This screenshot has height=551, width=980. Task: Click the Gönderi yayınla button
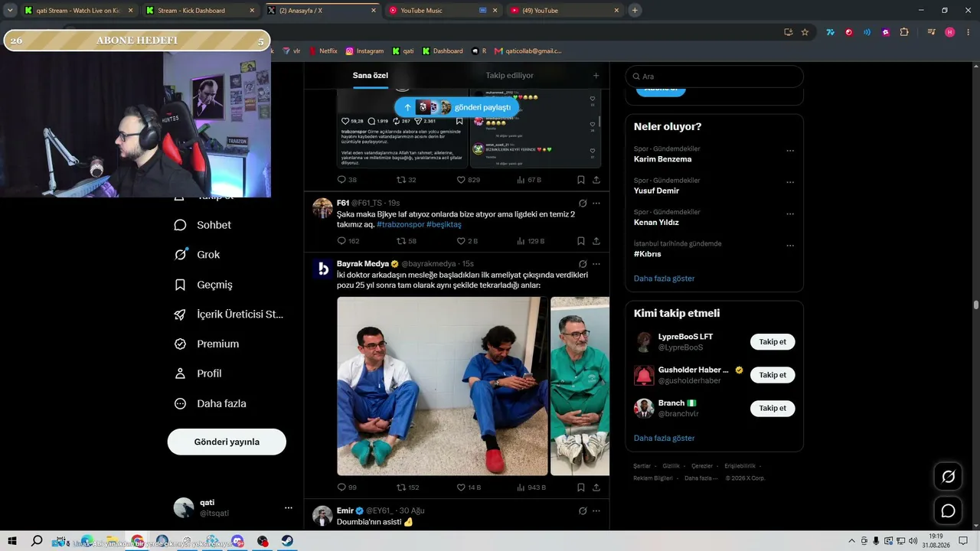[227, 442]
